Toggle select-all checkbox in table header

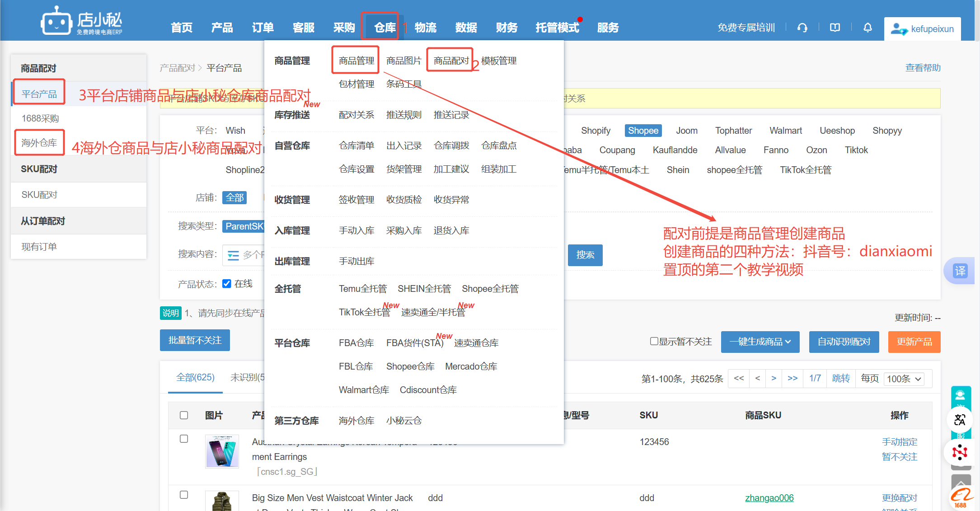point(184,415)
